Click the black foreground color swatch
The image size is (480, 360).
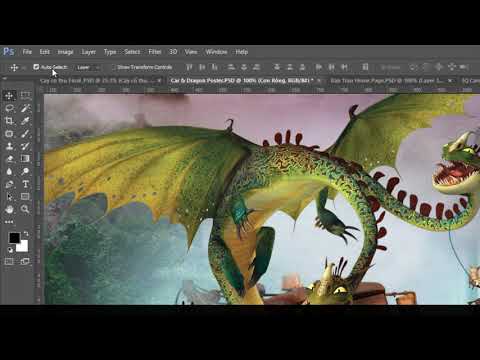click(14, 238)
